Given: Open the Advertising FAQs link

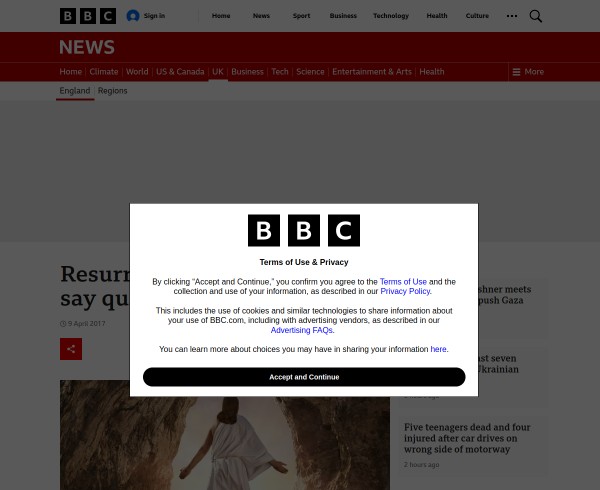Looking at the screenshot, I should [302, 330].
